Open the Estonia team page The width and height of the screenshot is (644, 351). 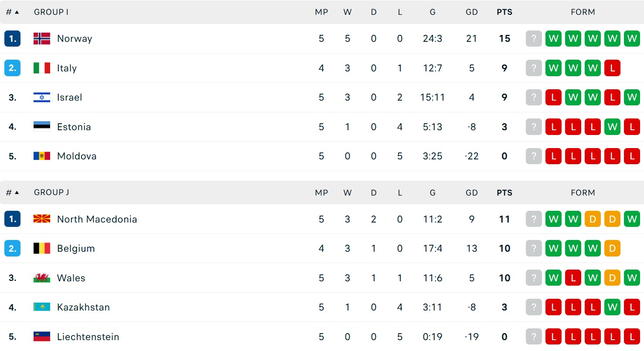coord(74,127)
